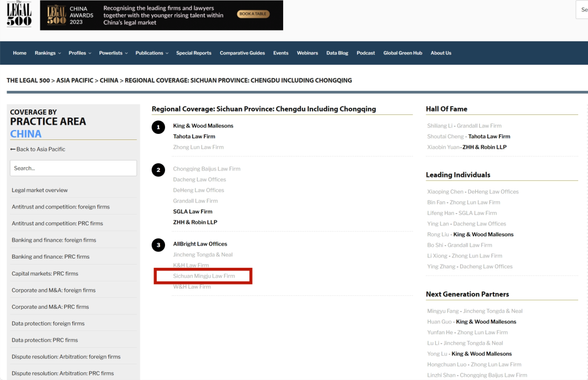Screen dimensions: 588x380
Task: Open the Publications dropdown menu
Action: click(152, 53)
